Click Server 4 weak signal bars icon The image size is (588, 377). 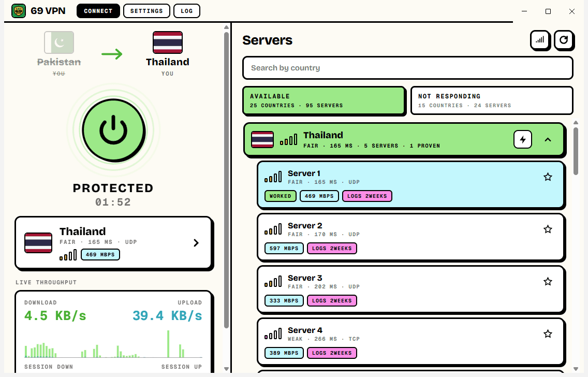[x=273, y=334]
